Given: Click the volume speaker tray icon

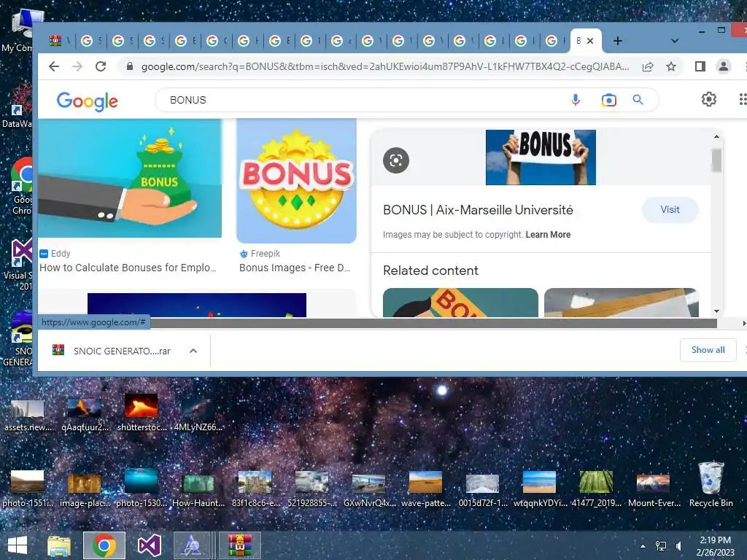Looking at the screenshot, I should tap(679, 545).
